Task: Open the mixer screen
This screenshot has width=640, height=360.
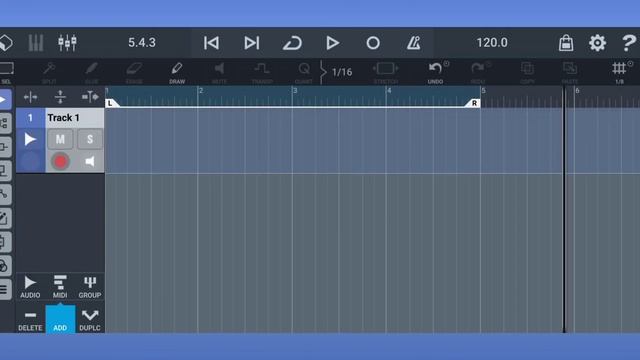Action: click(x=67, y=43)
